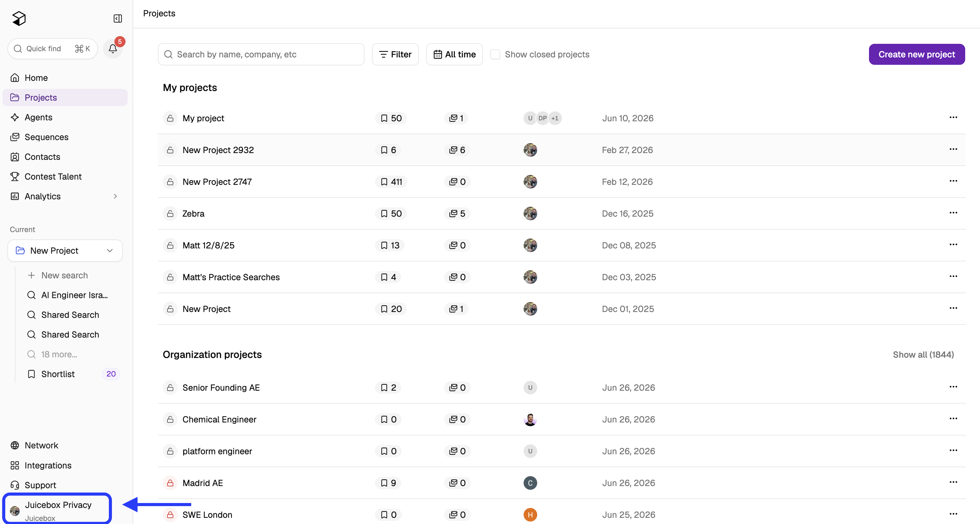Open Sequences page
The height and width of the screenshot is (524, 980).
pos(65,137)
